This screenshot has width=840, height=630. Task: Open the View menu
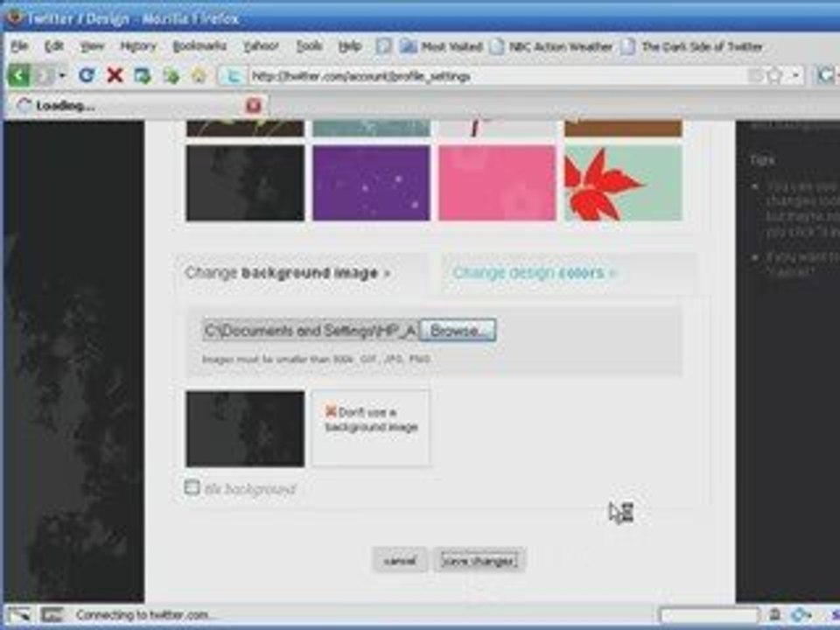tap(92, 46)
